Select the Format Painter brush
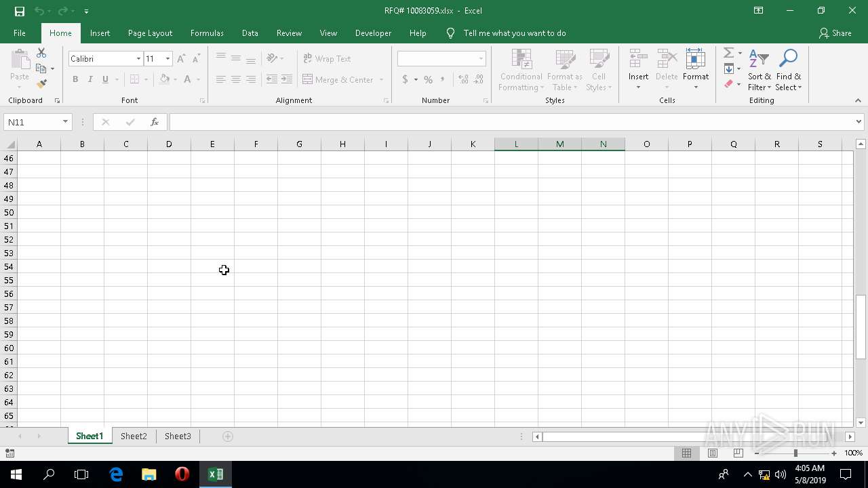The height and width of the screenshot is (488, 868). (41, 84)
